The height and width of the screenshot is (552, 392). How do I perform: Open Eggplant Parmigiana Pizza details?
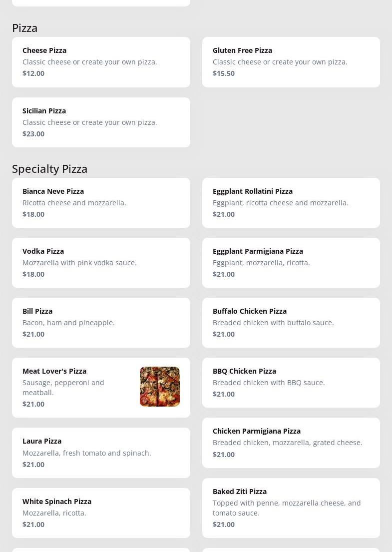[291, 263]
